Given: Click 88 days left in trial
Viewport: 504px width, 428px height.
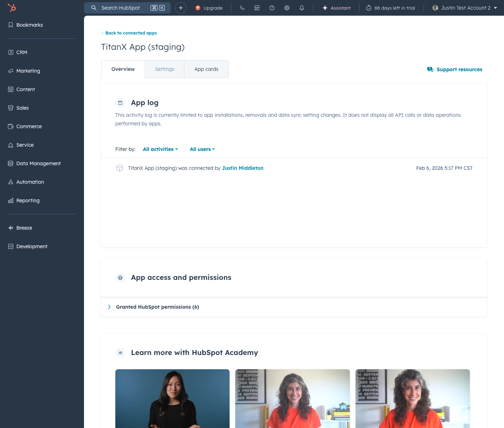Looking at the screenshot, I should coord(390,8).
